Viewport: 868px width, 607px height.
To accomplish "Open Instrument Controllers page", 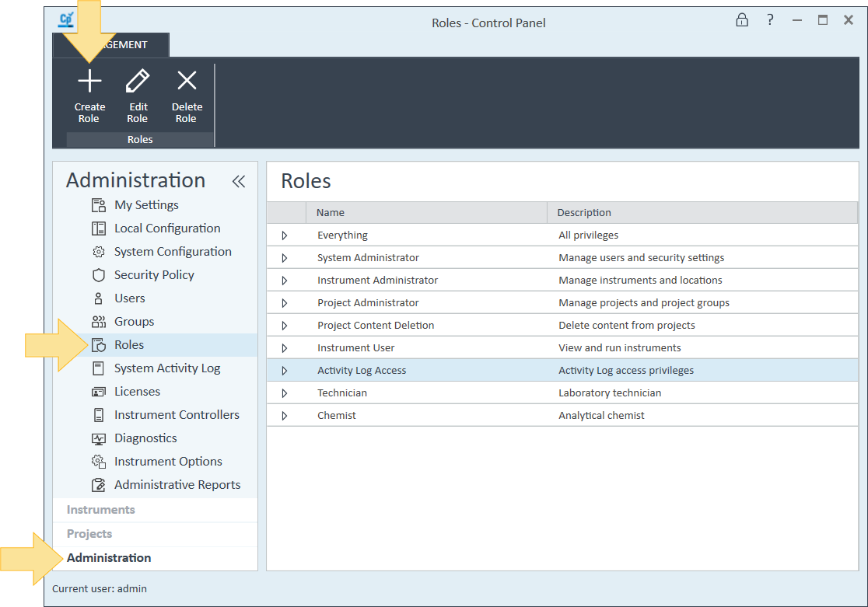I will 177,414.
